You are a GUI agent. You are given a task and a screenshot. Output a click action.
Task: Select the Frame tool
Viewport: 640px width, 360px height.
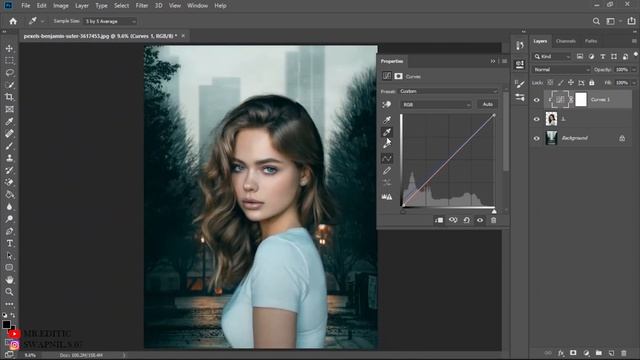[x=9, y=109]
